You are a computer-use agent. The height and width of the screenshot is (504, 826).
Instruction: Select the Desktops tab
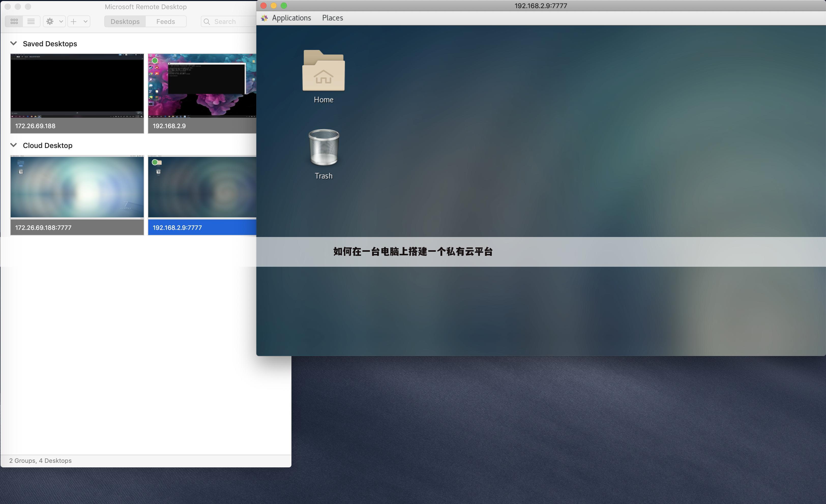[125, 21]
